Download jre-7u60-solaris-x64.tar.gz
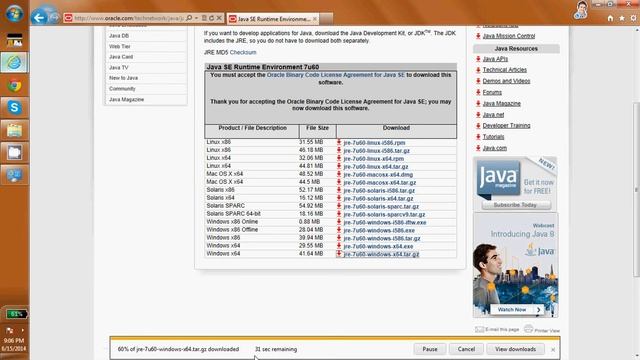The width and height of the screenshot is (640, 360). 378,198
